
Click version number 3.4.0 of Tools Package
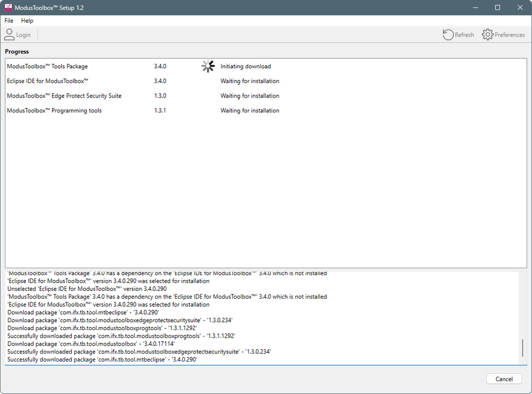point(160,66)
